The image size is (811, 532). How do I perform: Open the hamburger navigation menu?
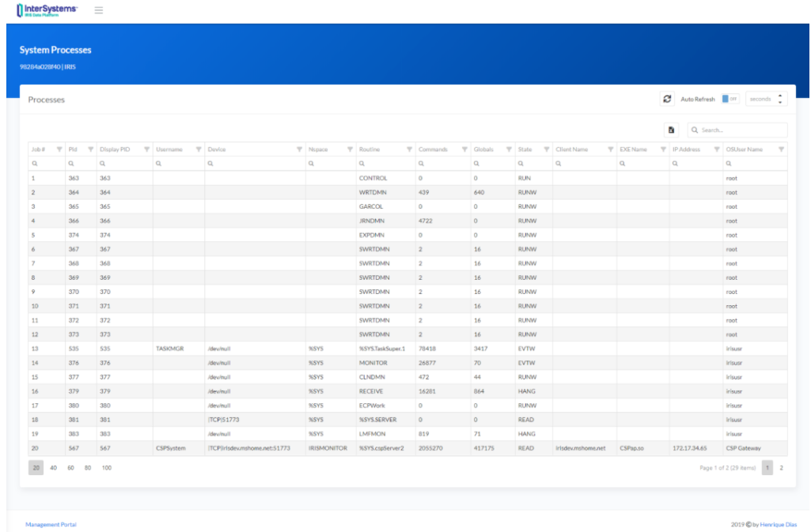(99, 10)
